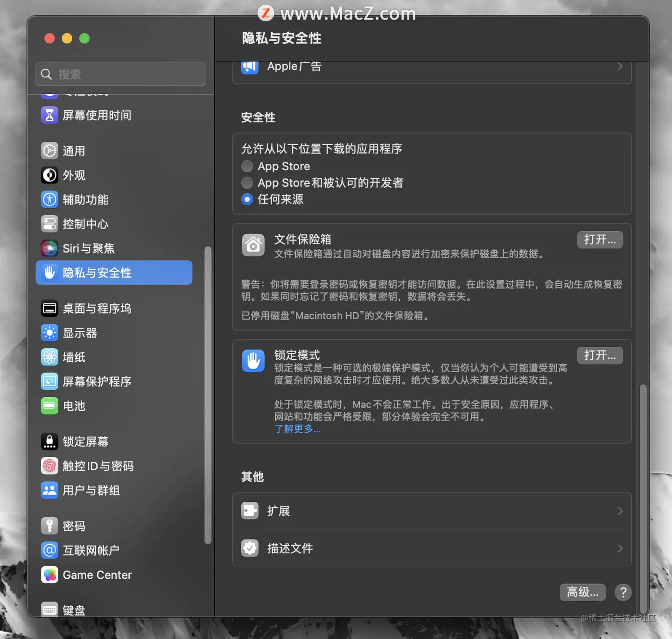Click the Privacy hand icon in sidebar
The width and height of the screenshot is (672, 639).
pos(49,273)
